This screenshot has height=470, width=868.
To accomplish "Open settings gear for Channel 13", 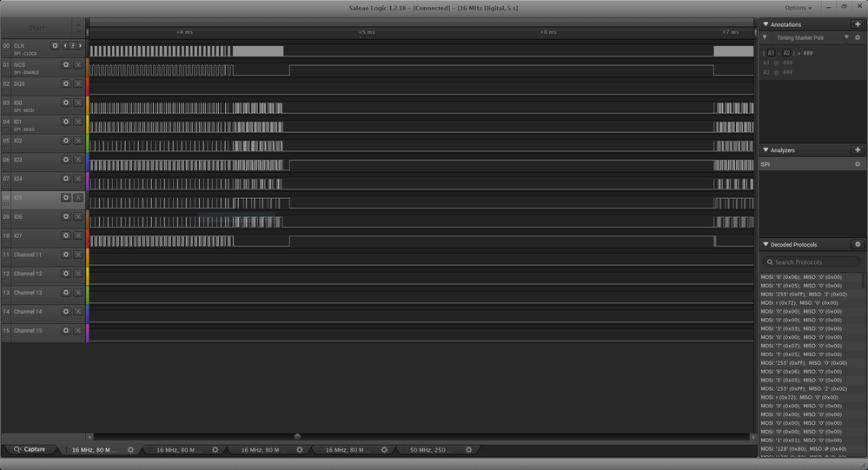I will pyautogui.click(x=66, y=292).
